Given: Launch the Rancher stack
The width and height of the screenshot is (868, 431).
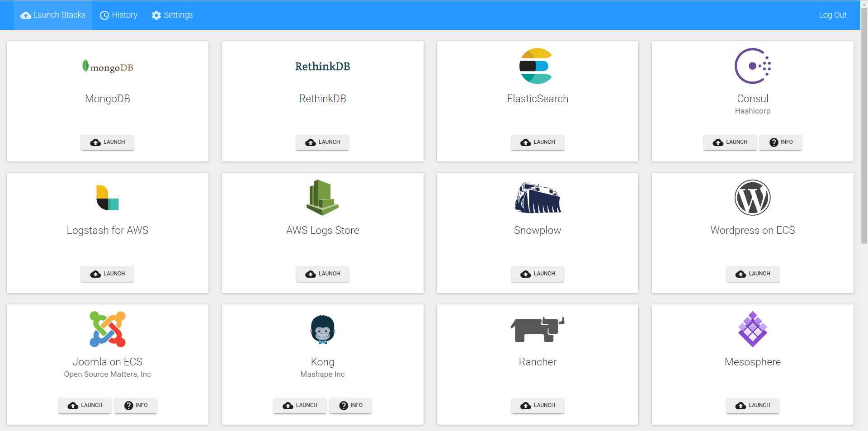Looking at the screenshot, I should [538, 405].
